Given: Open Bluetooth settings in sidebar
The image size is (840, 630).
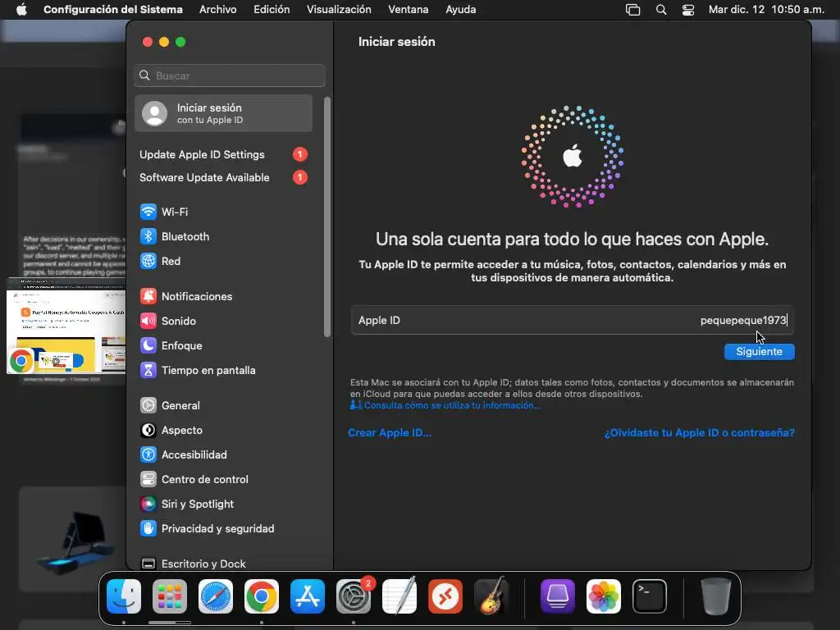Looking at the screenshot, I should pos(175,236).
